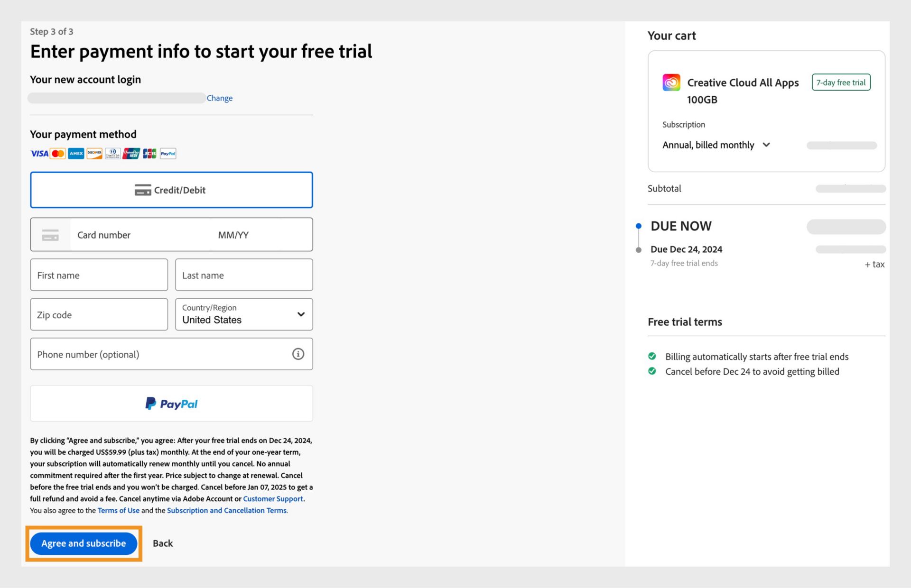The width and height of the screenshot is (911, 588).
Task: Click the Visa card payment icon
Action: tap(39, 153)
